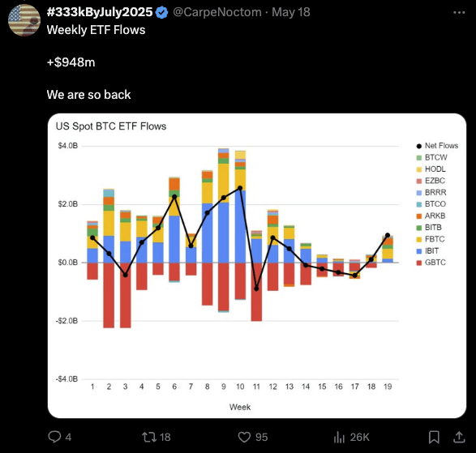This screenshot has width=476, height=453.
Task: Bookmark this tweet
Action: coord(434,438)
